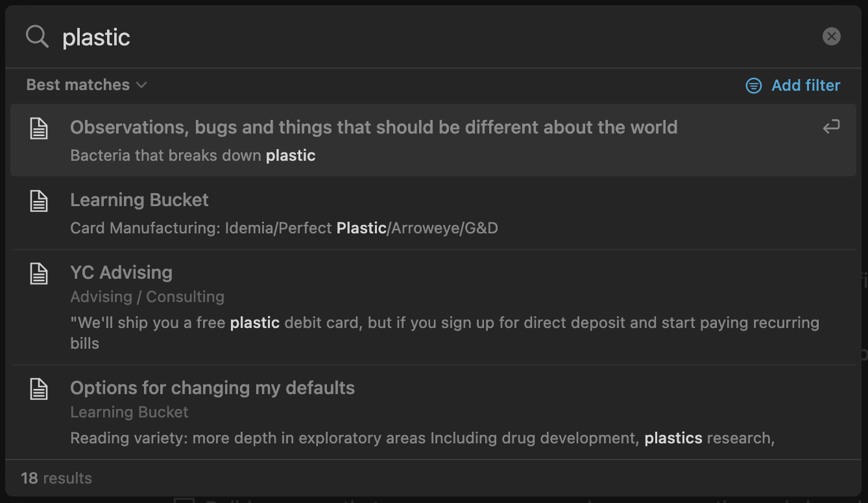Clear the search query with X icon
This screenshot has width=868, height=503.
click(x=832, y=37)
